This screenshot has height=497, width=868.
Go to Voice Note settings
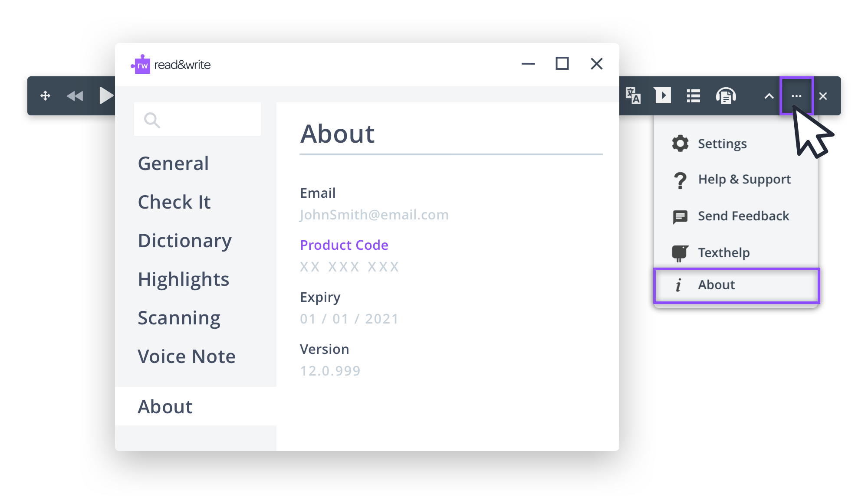click(187, 356)
